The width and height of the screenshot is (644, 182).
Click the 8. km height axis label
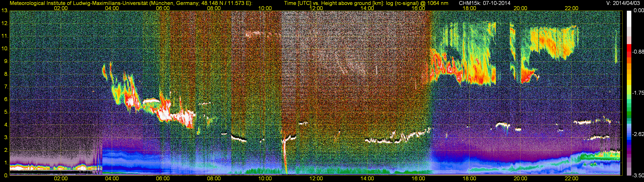point(6,74)
